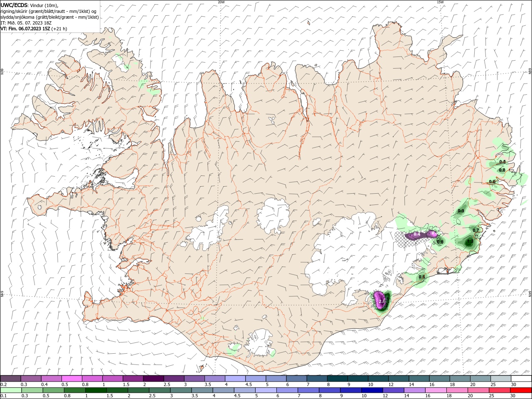Pick the white swatch ending the upper legend row
This screenshot has width=532, height=399.
521,379
